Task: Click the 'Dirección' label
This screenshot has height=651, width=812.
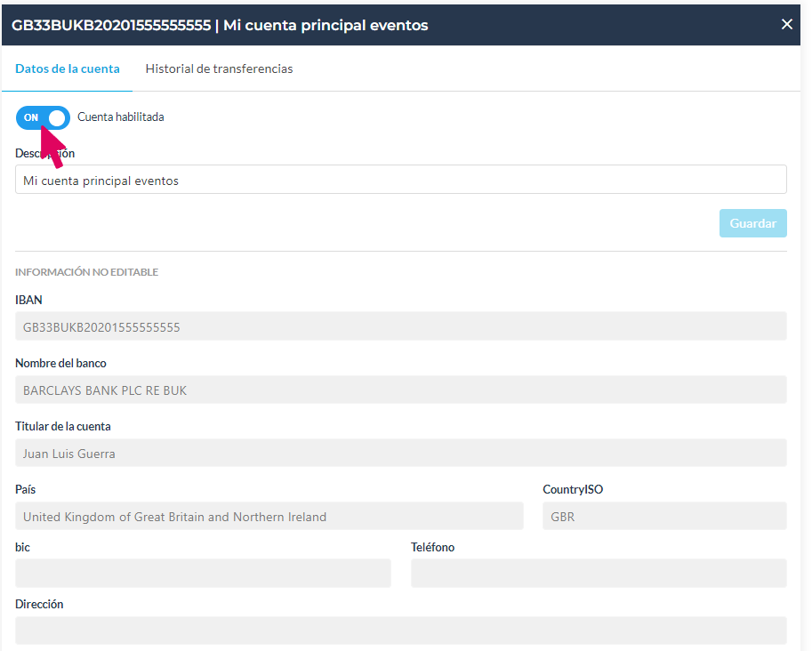Action: click(x=39, y=605)
